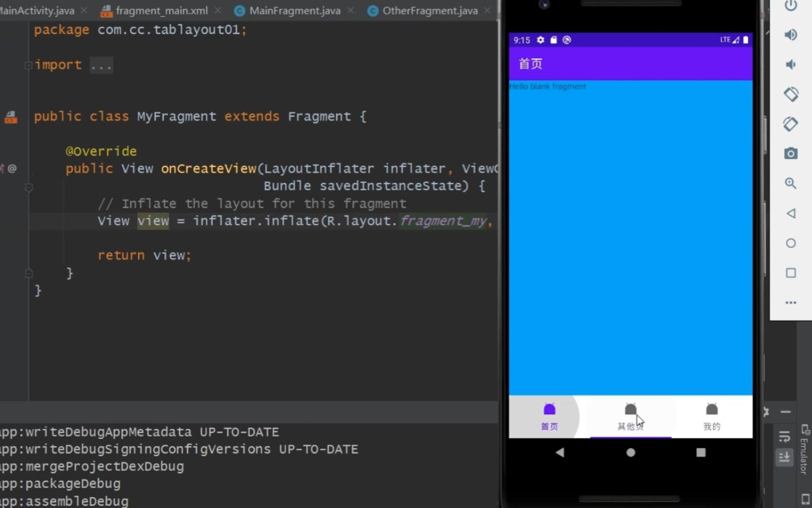Take a screenshot using the camera icon

[x=791, y=153]
